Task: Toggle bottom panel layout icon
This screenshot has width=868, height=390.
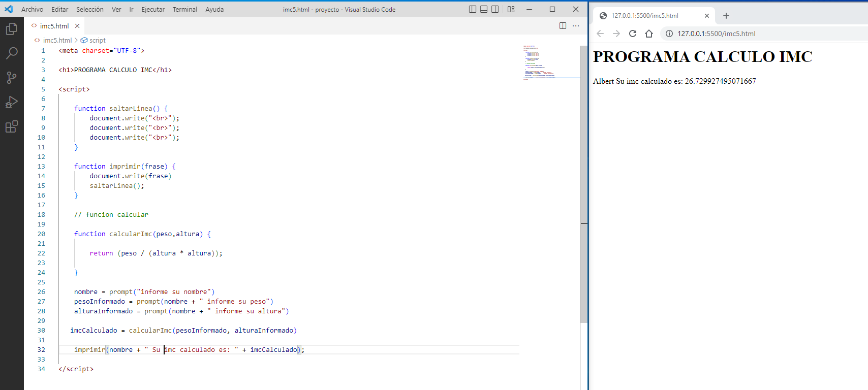Action: pos(484,9)
